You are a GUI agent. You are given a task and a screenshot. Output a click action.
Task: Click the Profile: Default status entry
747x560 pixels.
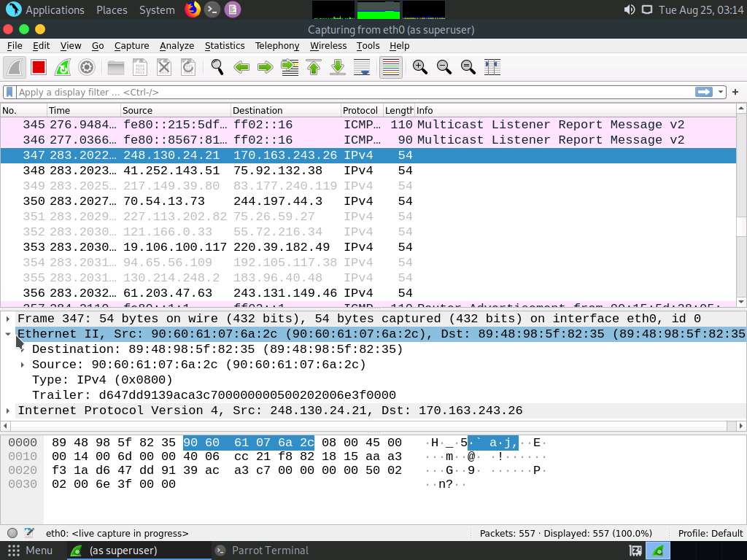coord(710,533)
